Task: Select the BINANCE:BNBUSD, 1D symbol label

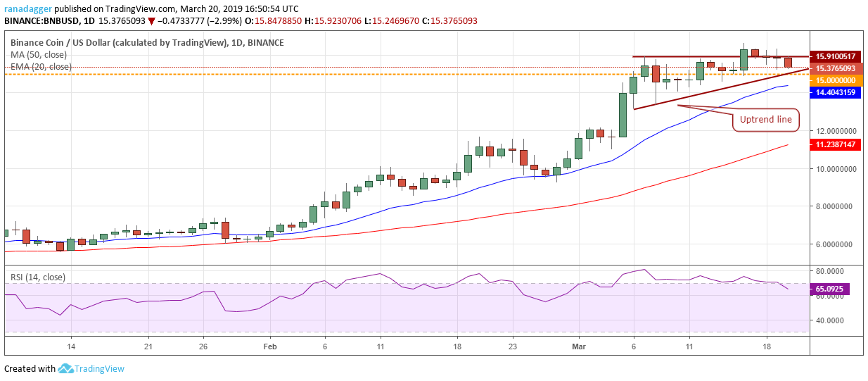Action: tap(51, 20)
